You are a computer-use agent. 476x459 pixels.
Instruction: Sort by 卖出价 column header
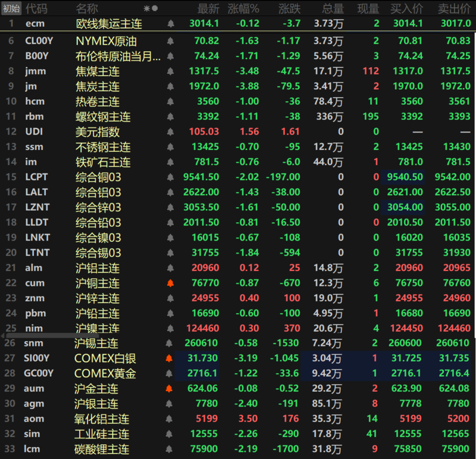pos(455,9)
